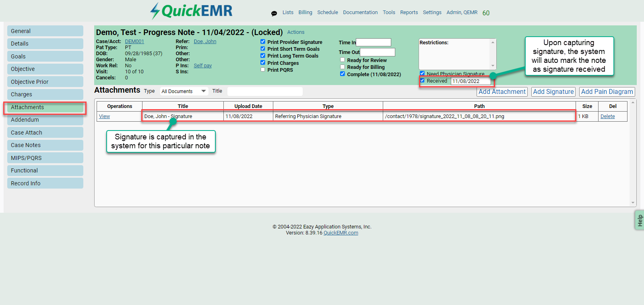Click the Size column header
644x305 pixels.
tap(587, 106)
